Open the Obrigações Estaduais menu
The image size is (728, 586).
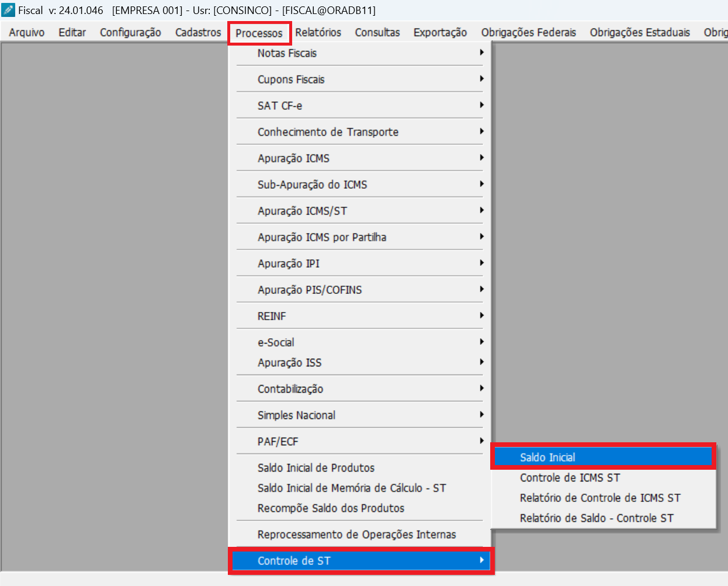click(640, 33)
